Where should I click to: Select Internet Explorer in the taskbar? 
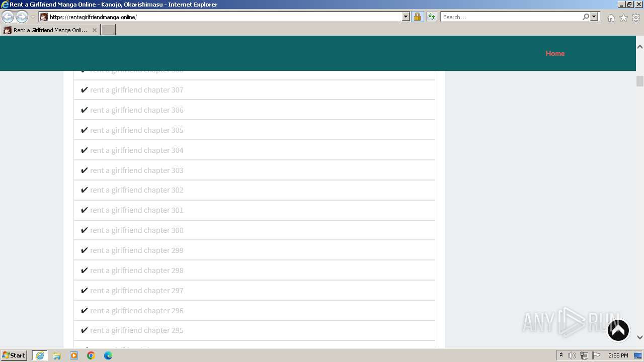40,355
